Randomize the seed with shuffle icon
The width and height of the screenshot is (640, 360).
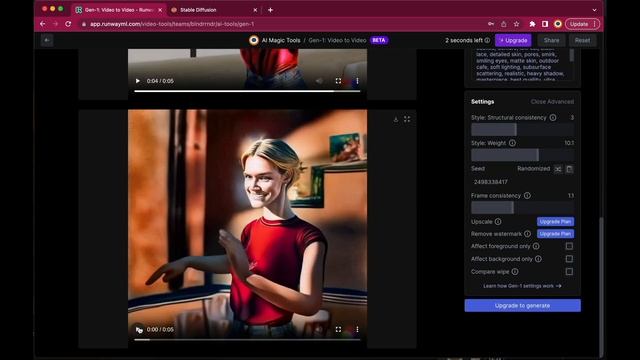click(558, 169)
